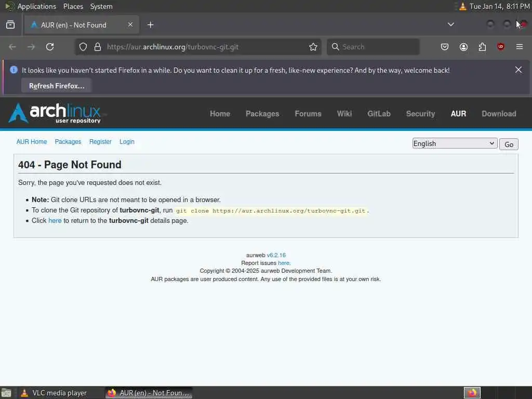The height and width of the screenshot is (399, 532).
Task: Follow the Register link
Action: (x=100, y=142)
